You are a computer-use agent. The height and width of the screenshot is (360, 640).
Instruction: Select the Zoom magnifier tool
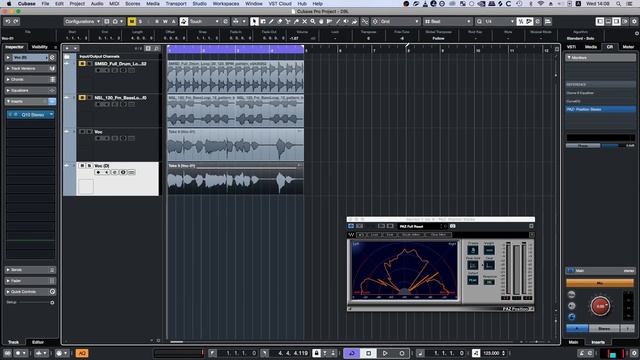(313, 21)
